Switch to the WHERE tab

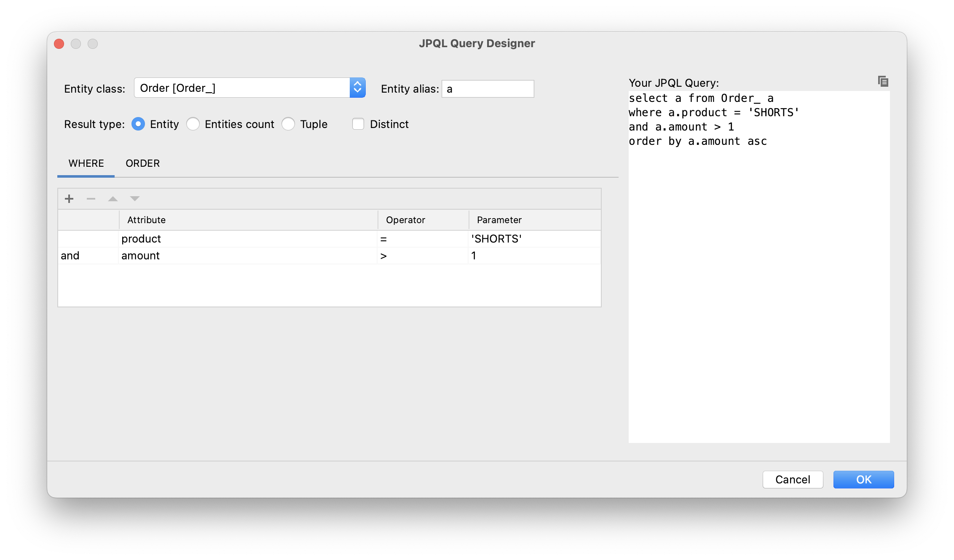(86, 163)
